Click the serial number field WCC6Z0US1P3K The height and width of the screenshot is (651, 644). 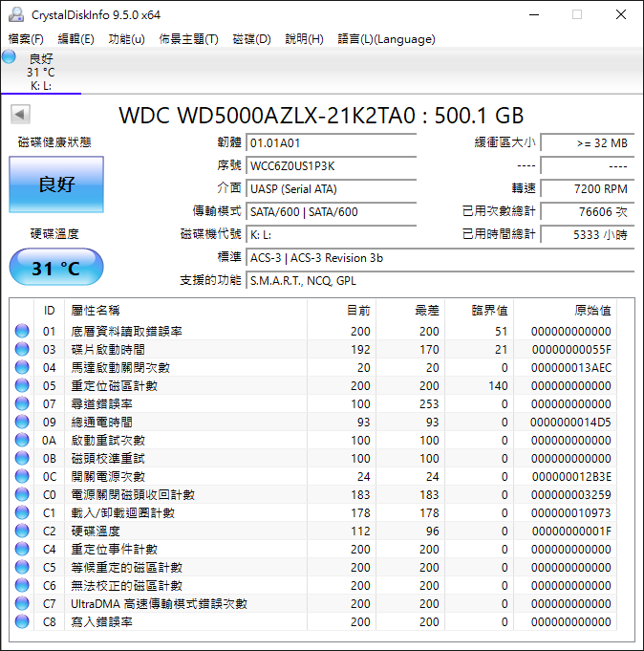coord(332,166)
